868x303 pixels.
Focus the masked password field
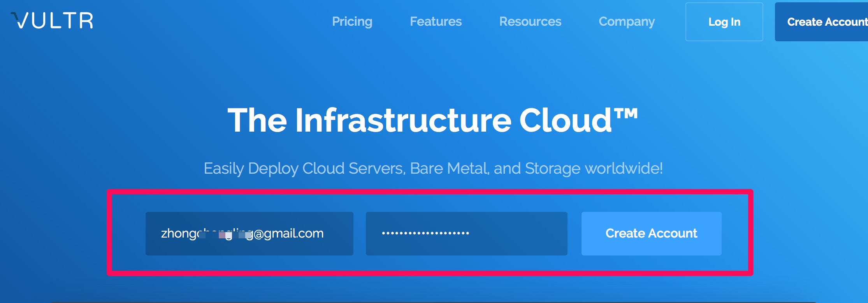[467, 234]
